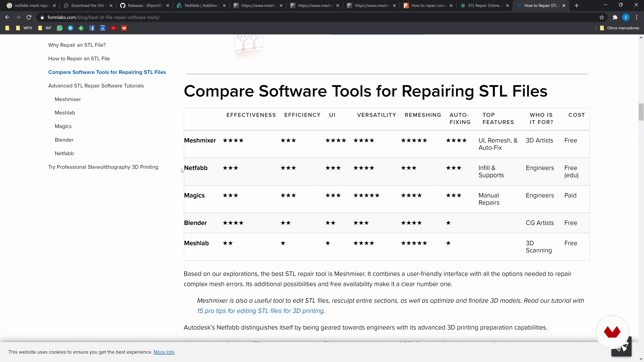Click the page vertical scrollbar thumb
This screenshot has height=362, width=644.
click(x=641, y=112)
